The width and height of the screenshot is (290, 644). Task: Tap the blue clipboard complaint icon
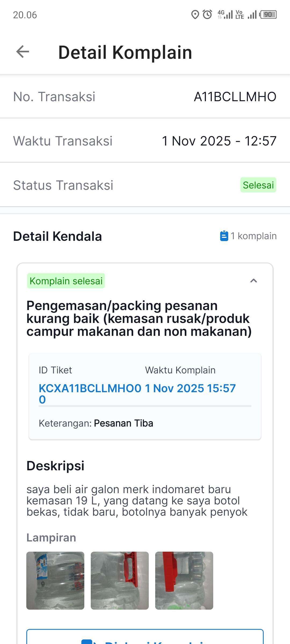[x=224, y=236]
